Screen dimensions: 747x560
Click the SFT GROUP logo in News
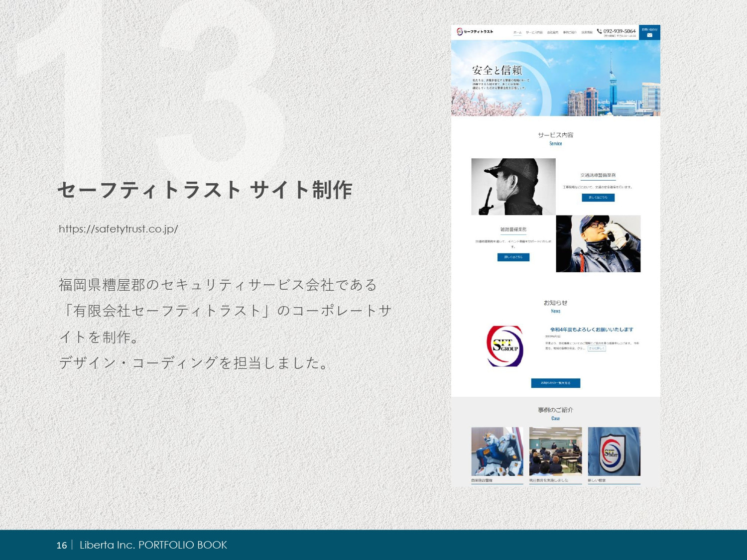click(505, 346)
